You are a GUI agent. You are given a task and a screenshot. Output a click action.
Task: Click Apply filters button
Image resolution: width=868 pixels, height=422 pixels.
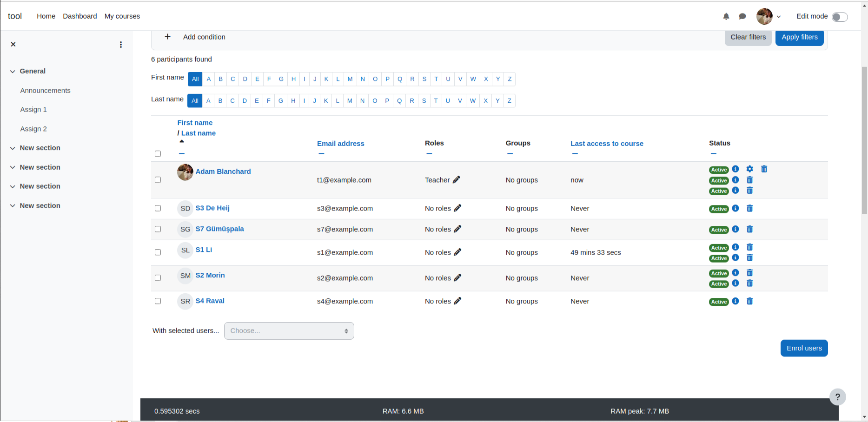click(x=800, y=37)
